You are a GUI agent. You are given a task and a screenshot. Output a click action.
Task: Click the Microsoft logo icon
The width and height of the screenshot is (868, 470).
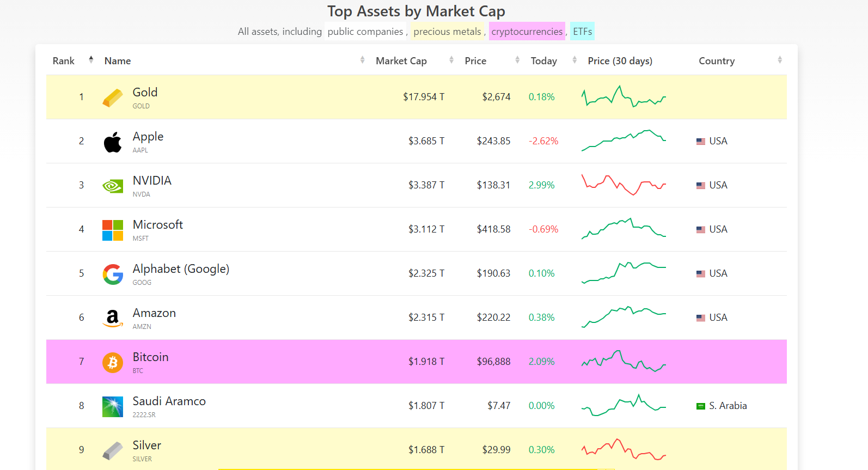click(x=113, y=230)
